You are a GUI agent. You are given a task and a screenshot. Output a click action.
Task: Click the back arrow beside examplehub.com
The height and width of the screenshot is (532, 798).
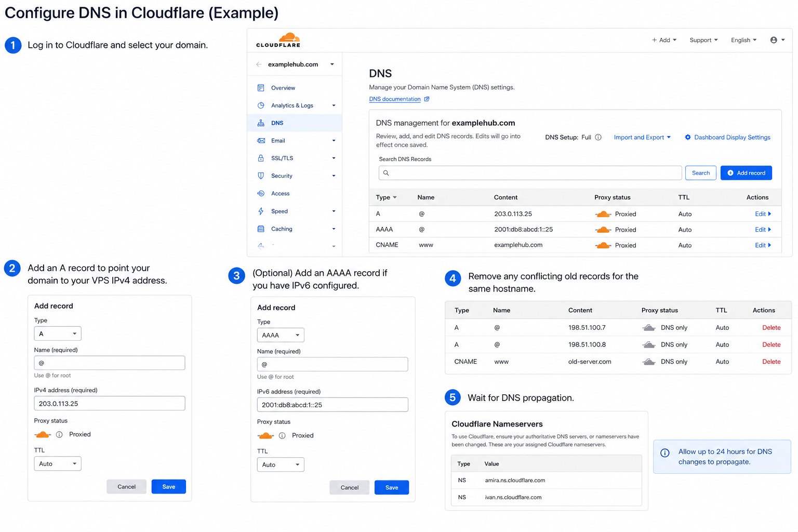pos(259,64)
